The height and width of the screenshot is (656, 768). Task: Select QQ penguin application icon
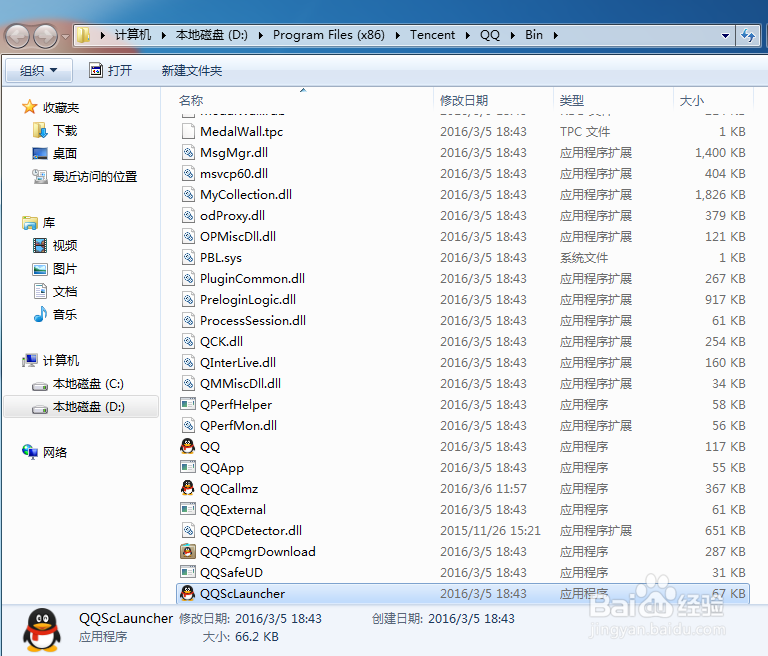(x=188, y=446)
